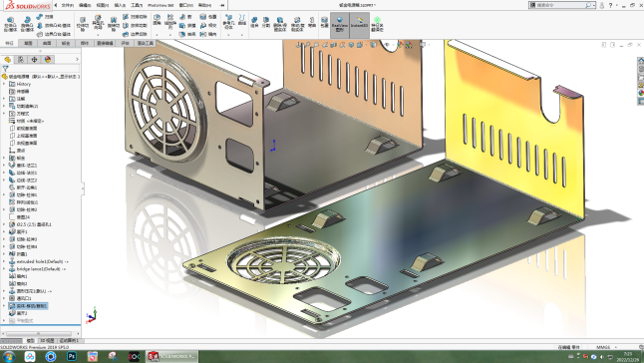The image size is (644, 363).
Task: Expand bridge lance1(Default) tree node
Action: (4, 269)
